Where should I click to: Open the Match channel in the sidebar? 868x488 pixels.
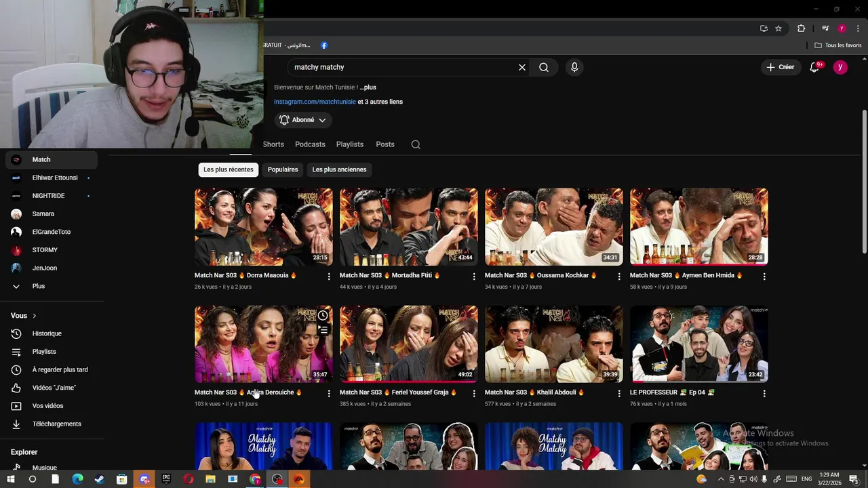(52, 159)
